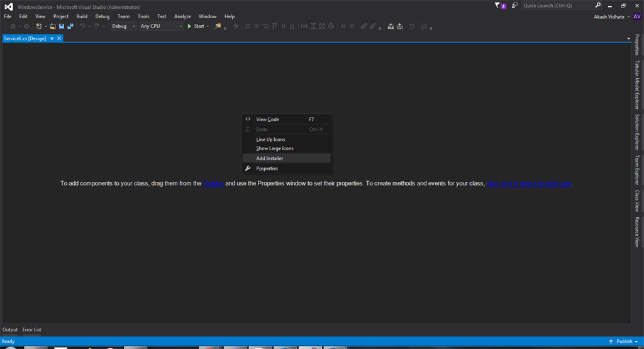
Task: Expand the New Project dropdown arrow
Action: point(45,26)
